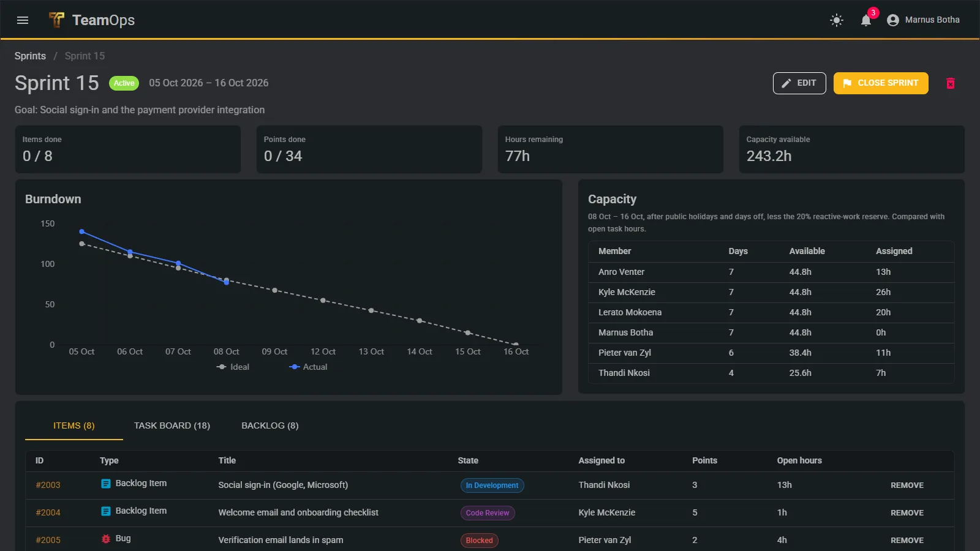Click the Code Review state chip
The image size is (980, 551).
[x=488, y=513]
